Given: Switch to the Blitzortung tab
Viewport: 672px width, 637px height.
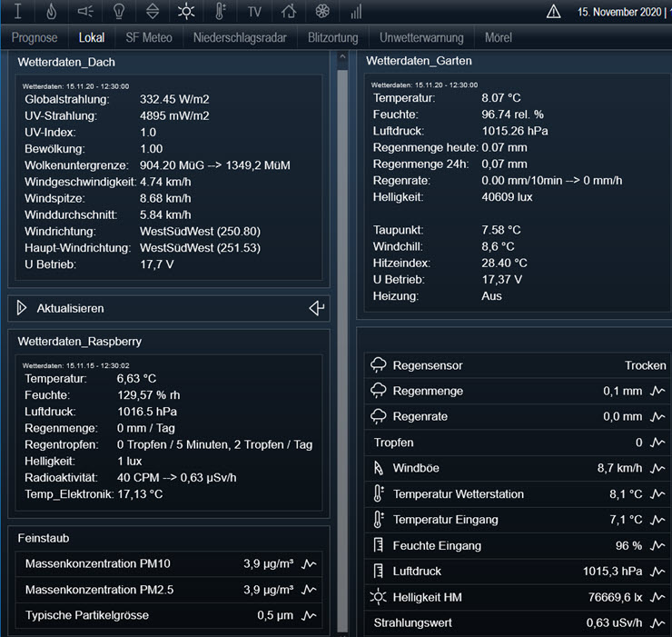Looking at the screenshot, I should (332, 37).
